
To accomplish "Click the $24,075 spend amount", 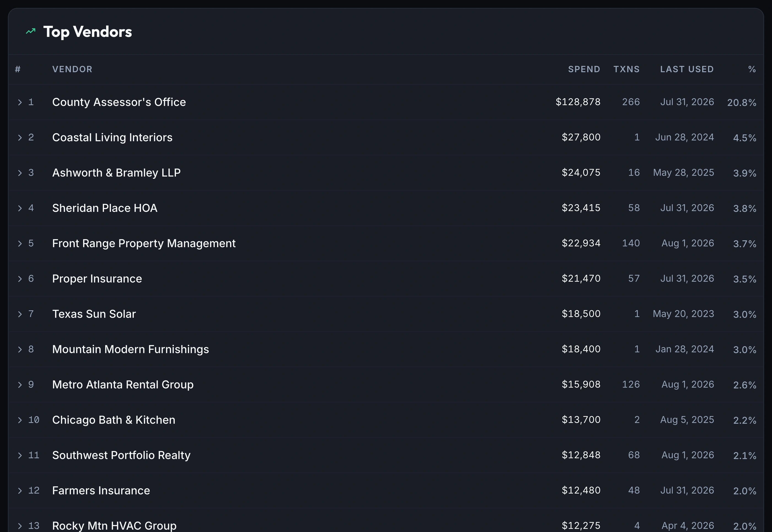I will pos(581,173).
